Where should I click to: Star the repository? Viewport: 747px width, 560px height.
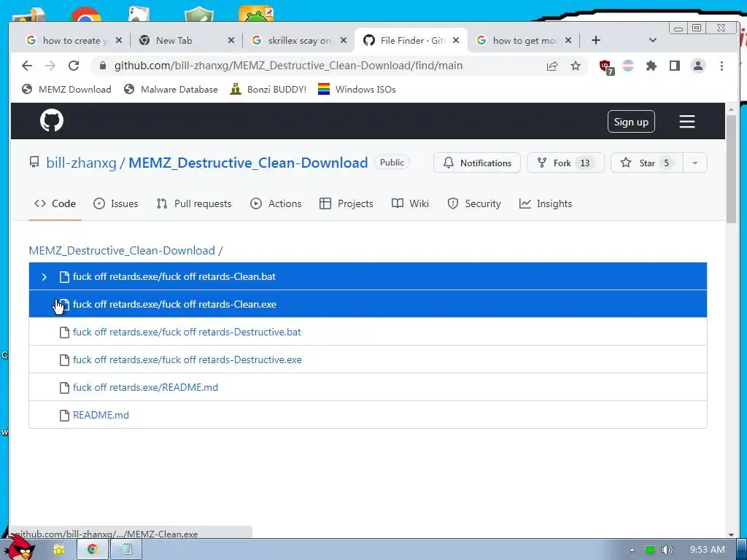647,163
